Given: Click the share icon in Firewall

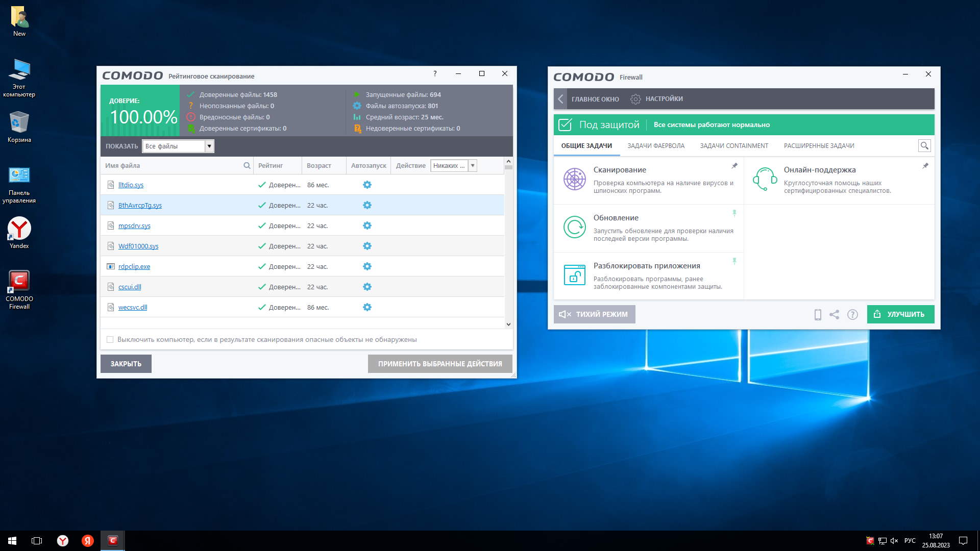Looking at the screenshot, I should (x=835, y=314).
